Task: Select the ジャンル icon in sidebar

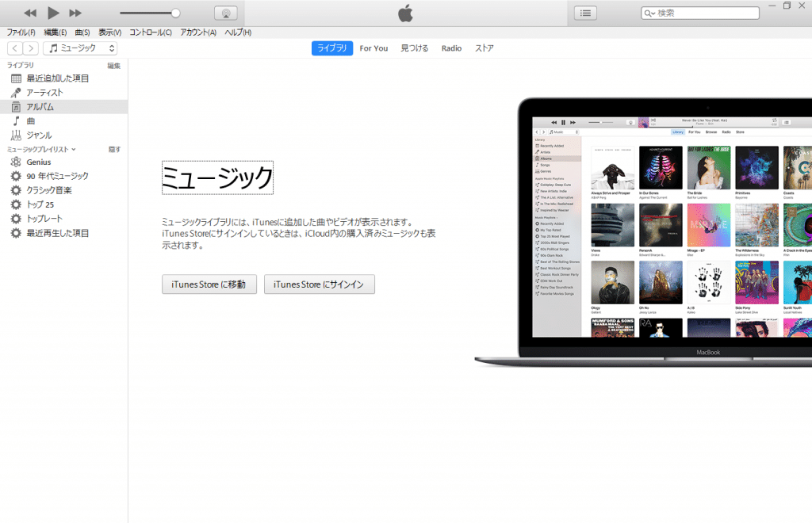Action: tap(16, 135)
